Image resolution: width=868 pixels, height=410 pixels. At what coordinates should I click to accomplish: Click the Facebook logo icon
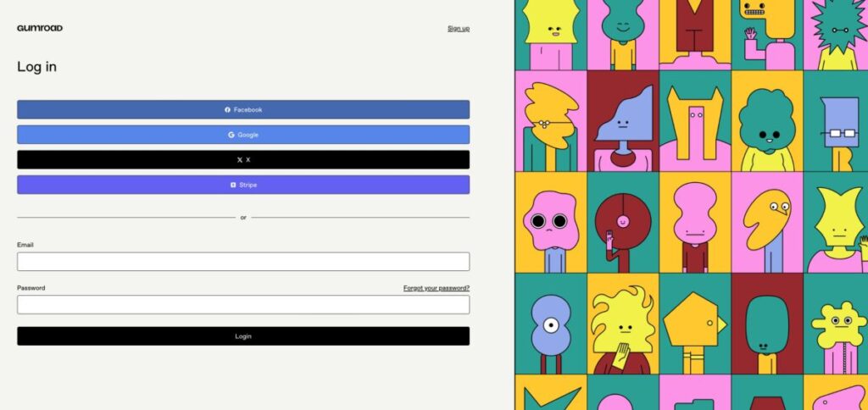tap(227, 110)
